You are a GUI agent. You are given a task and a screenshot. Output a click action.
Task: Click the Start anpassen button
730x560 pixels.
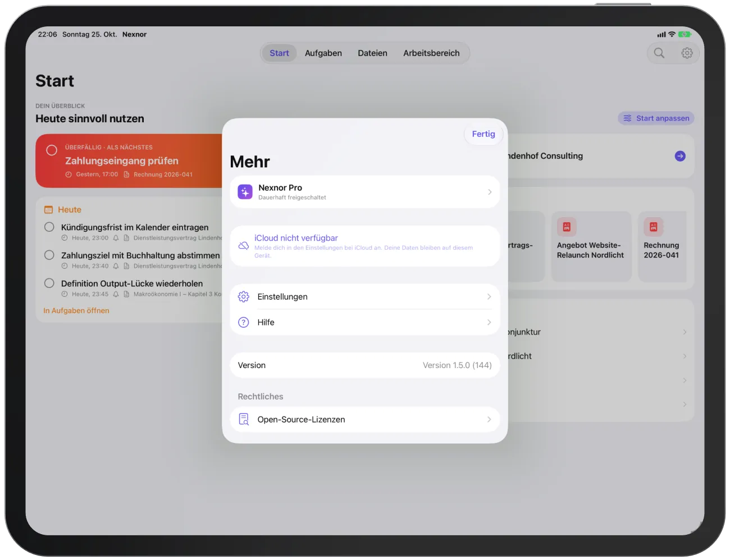pyautogui.click(x=656, y=118)
